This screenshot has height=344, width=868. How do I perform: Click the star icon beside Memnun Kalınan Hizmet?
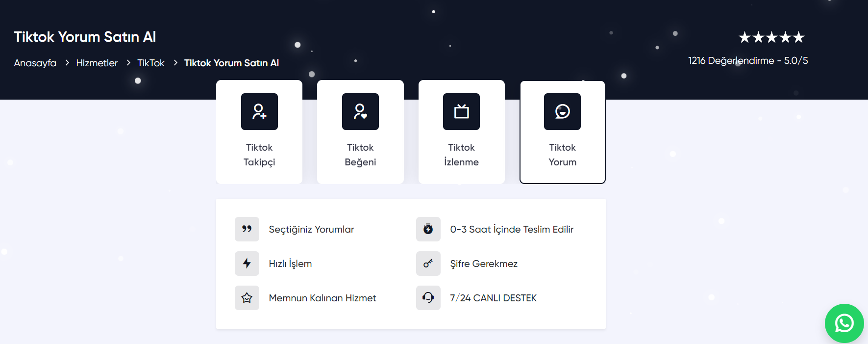tap(247, 298)
